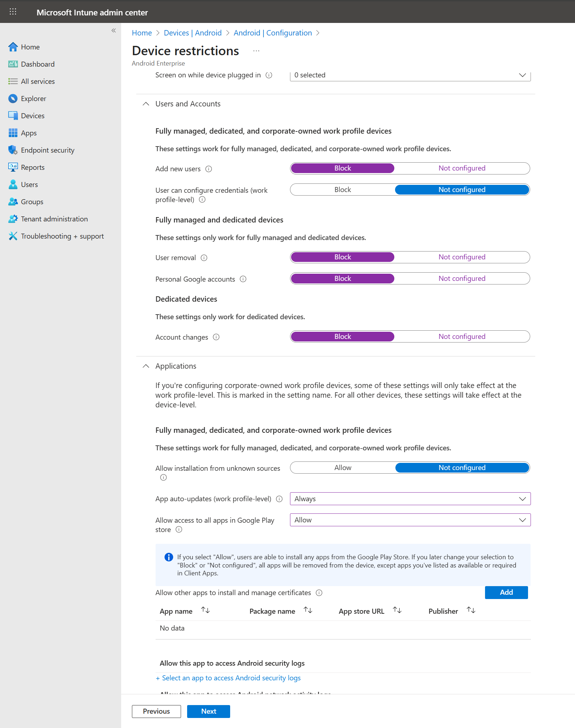Select Block for Account changes
Screen dimensions: 575x728
click(343, 337)
